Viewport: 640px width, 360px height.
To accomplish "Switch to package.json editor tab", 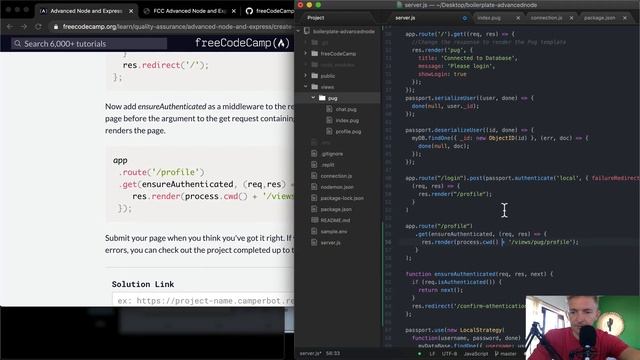I will click(600, 18).
